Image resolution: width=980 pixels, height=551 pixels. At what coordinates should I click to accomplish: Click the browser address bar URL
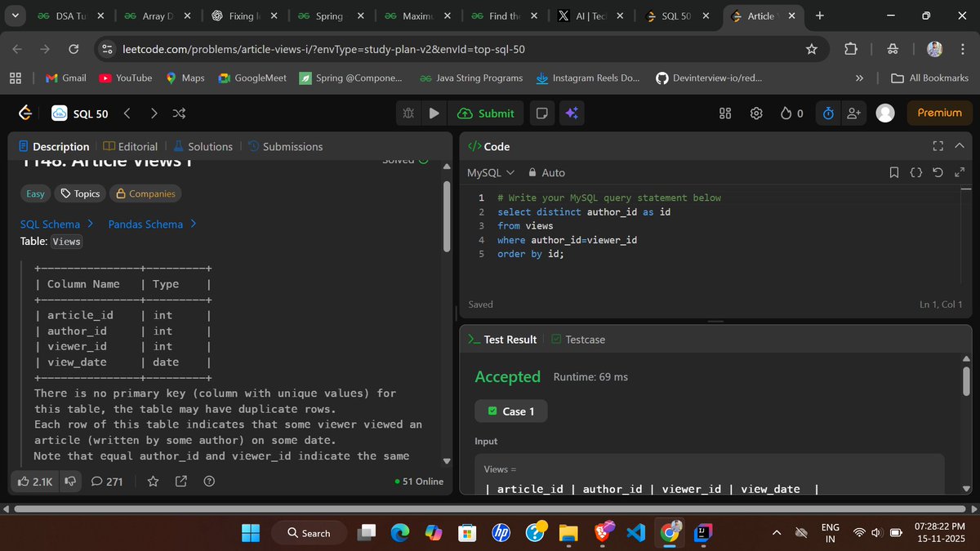[x=323, y=49]
